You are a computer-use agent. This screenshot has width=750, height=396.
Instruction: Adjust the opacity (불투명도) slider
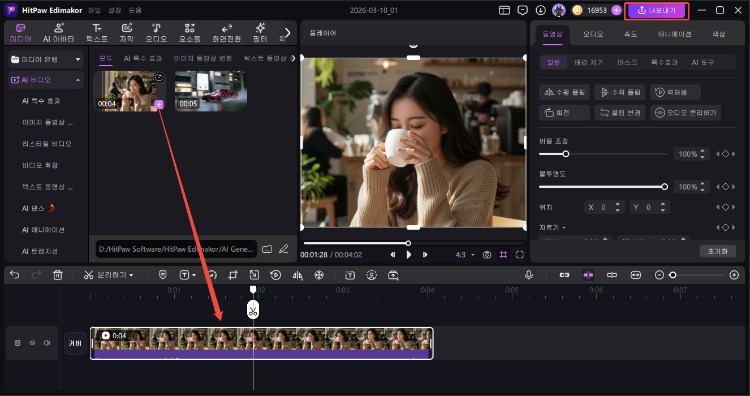pos(603,187)
